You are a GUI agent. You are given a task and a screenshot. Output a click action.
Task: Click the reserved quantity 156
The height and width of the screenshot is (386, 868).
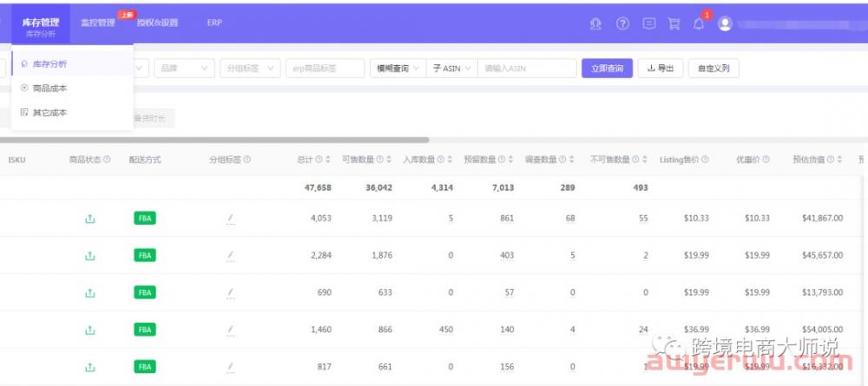506,367
